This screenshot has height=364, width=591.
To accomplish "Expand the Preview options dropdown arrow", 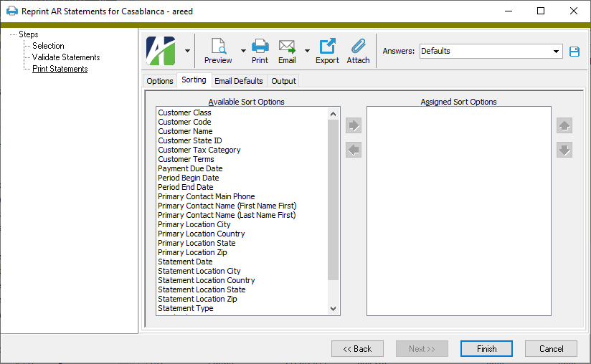I will pyautogui.click(x=243, y=51).
